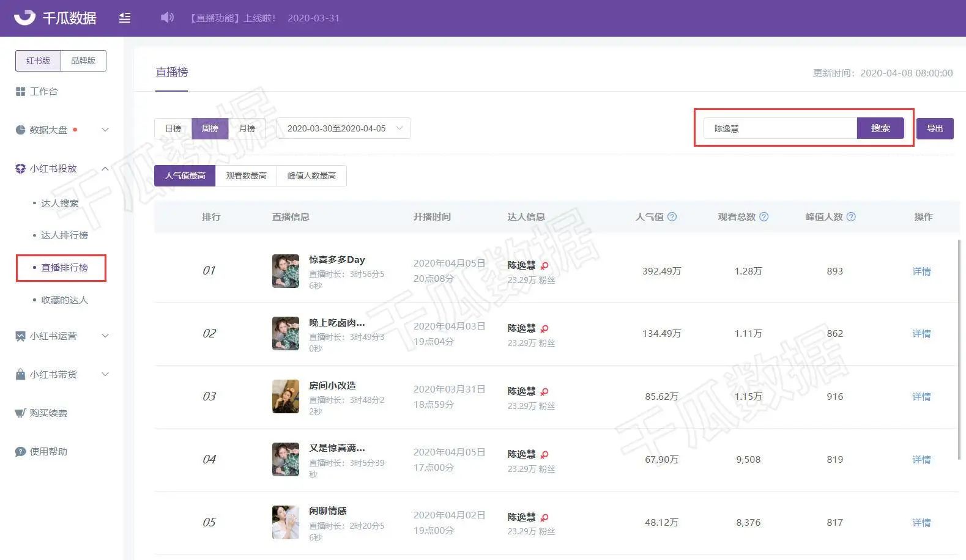This screenshot has width=966, height=560.
Task: Collapse the 小红书投放 menu chevron
Action: tap(105, 168)
